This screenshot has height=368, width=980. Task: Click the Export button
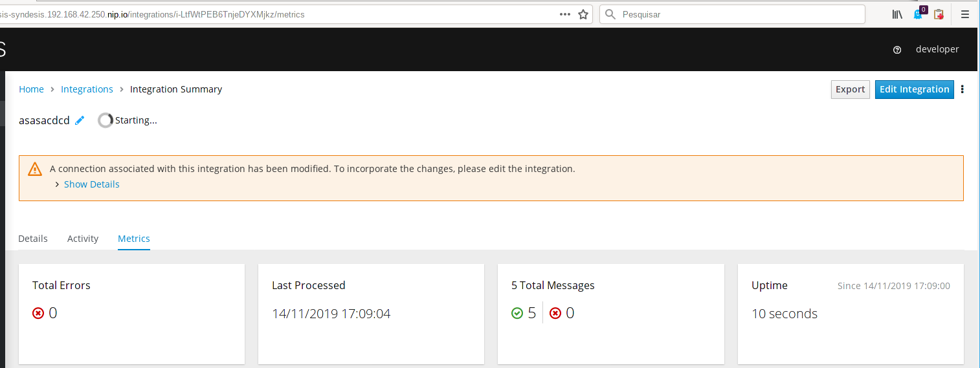[x=850, y=89]
